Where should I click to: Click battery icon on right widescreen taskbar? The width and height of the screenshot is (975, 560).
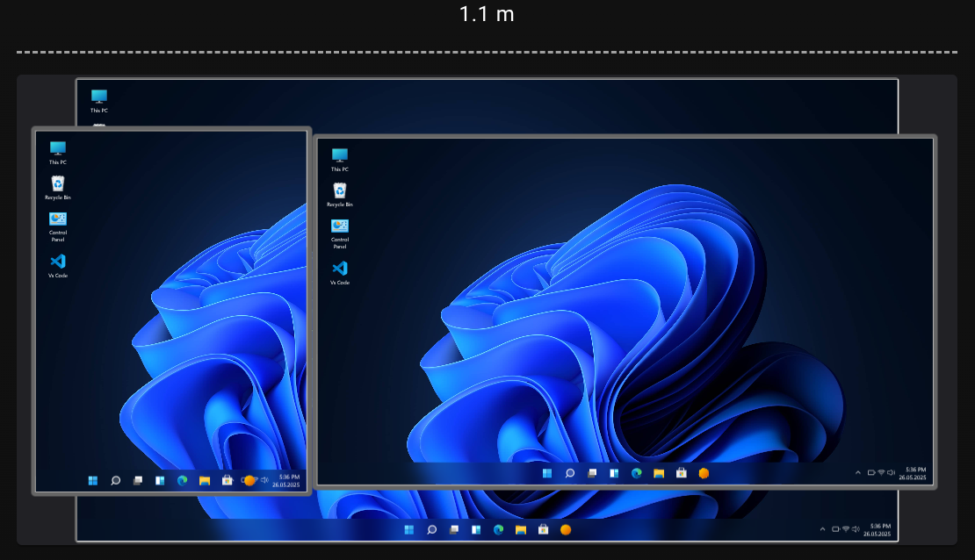(871, 473)
